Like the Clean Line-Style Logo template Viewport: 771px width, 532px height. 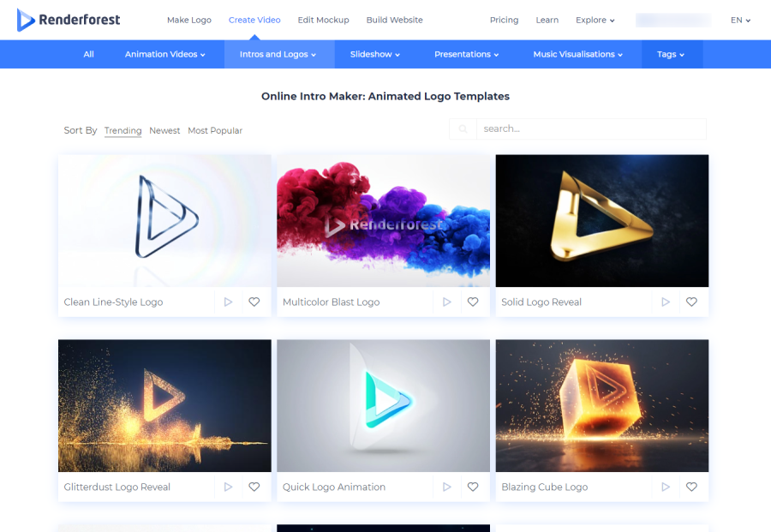pyautogui.click(x=254, y=302)
